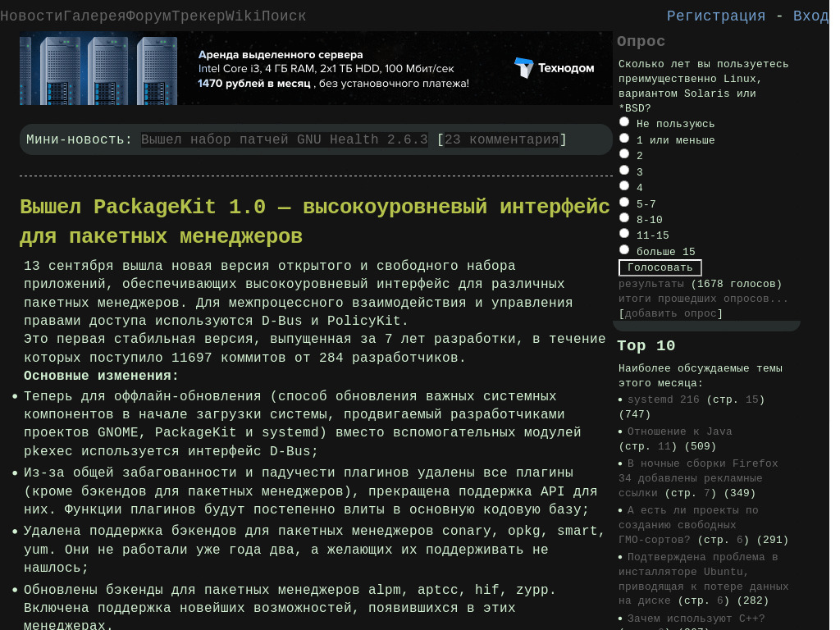
Task: Click the Голосовать button
Action: [660, 267]
